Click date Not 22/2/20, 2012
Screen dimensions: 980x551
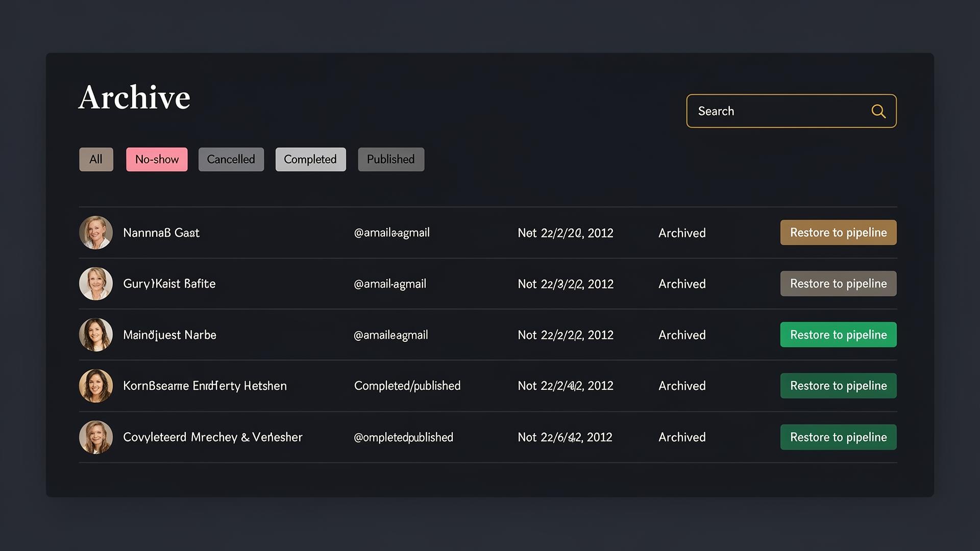point(566,233)
